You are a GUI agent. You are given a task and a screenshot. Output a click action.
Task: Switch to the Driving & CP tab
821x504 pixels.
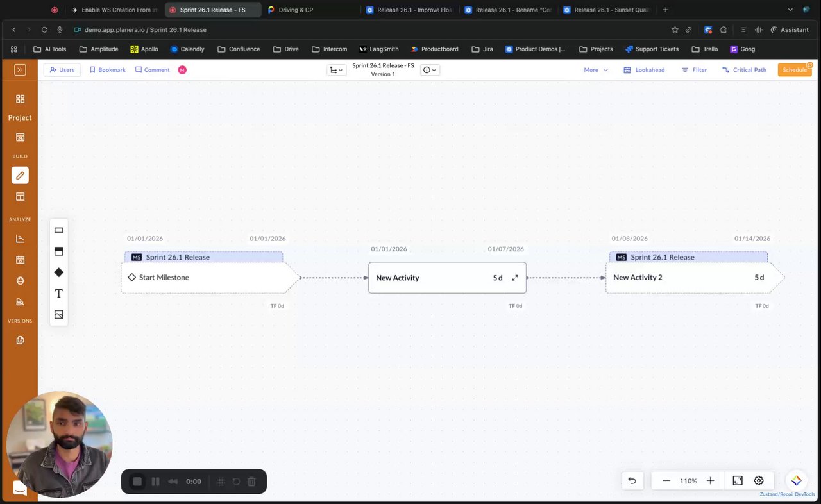coord(310,10)
